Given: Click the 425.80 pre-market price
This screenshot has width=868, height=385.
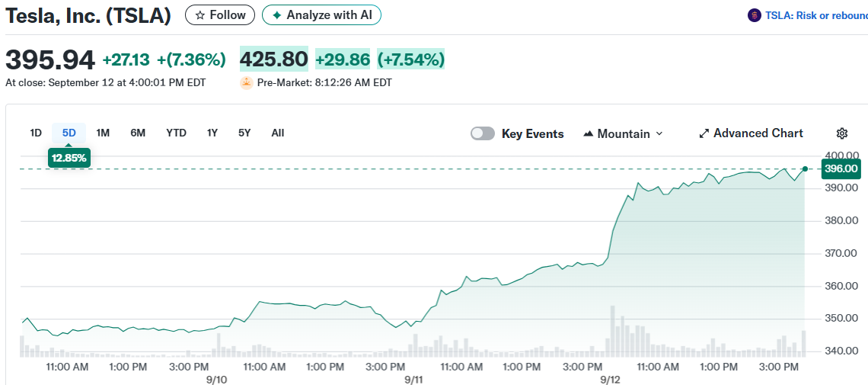Looking at the screenshot, I should pyautogui.click(x=274, y=59).
